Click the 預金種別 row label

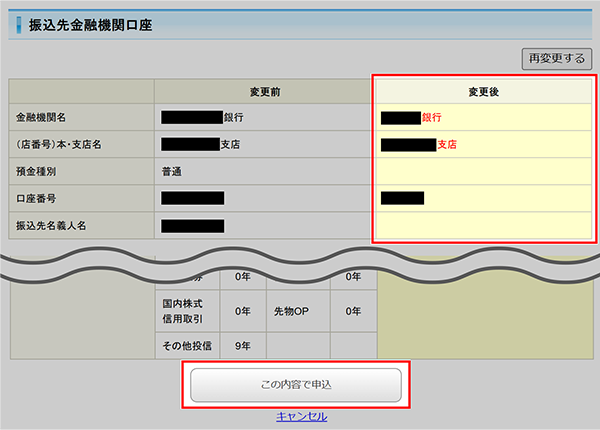[x=35, y=171]
